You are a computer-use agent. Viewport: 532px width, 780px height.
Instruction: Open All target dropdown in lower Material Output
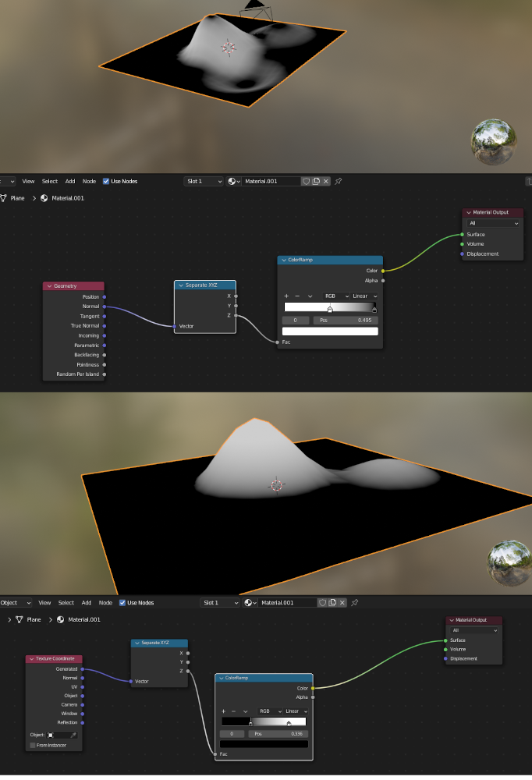pos(474,630)
